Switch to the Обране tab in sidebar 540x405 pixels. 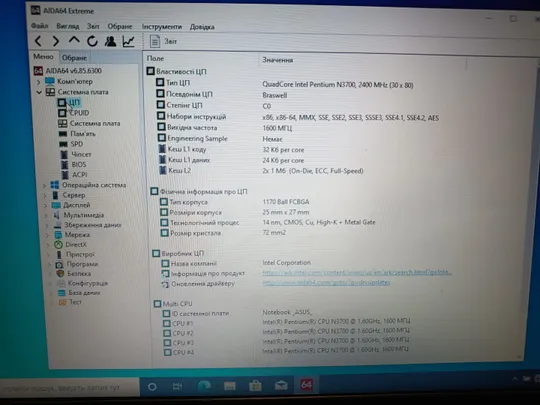pos(74,58)
